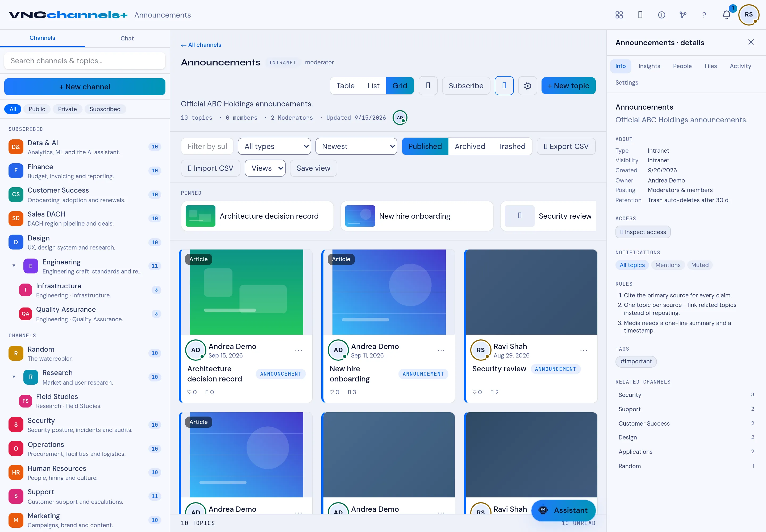Collapse the Engineering channel tree
This screenshot has width=766, height=532.
[14, 266]
